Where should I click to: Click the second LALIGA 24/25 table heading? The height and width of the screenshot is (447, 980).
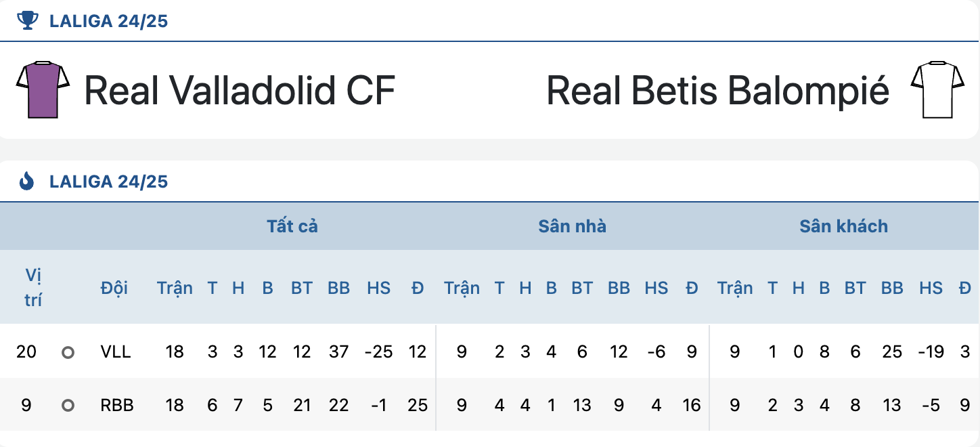click(108, 182)
